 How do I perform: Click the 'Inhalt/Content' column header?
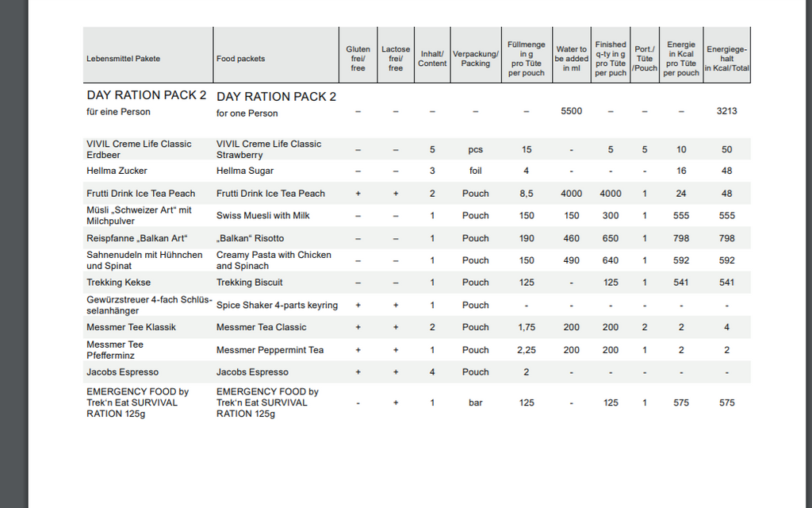(x=432, y=59)
